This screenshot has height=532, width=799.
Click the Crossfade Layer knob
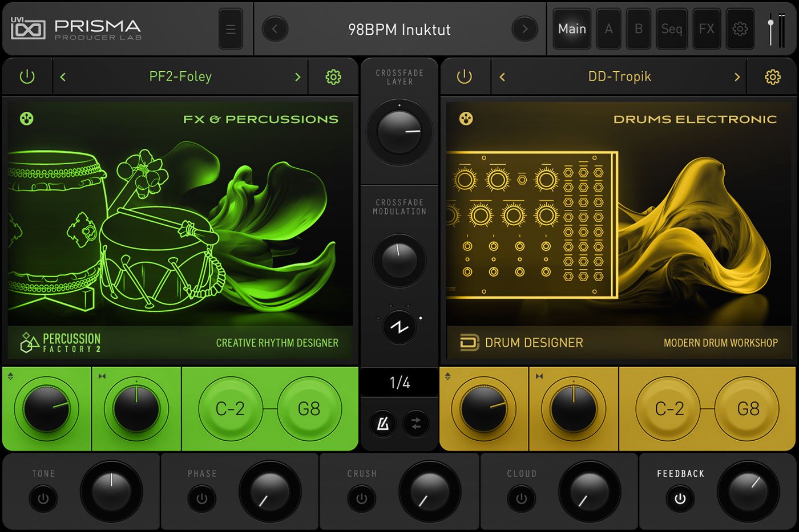[399, 132]
